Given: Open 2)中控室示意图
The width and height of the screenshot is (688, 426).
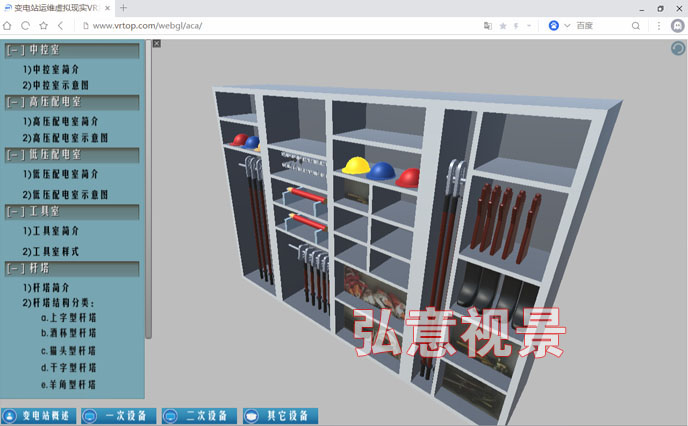Looking at the screenshot, I should coord(56,85).
